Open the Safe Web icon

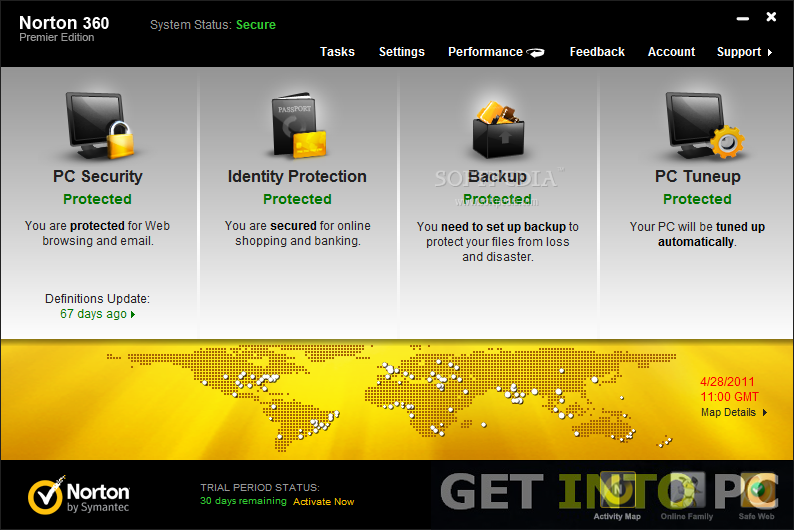(x=757, y=490)
